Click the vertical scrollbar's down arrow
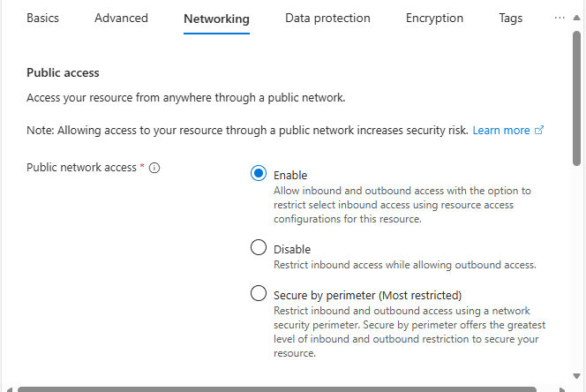Image resolution: width=586 pixels, height=392 pixels. 577,376
